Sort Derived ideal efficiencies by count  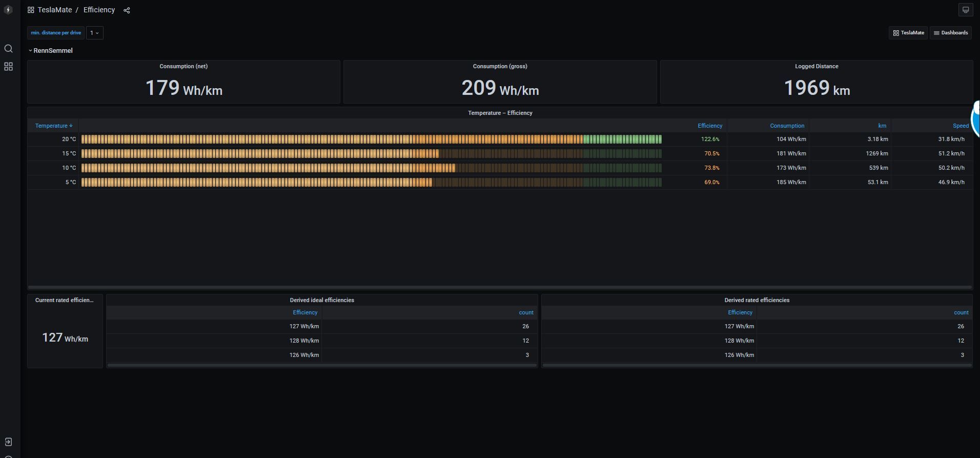pos(526,312)
